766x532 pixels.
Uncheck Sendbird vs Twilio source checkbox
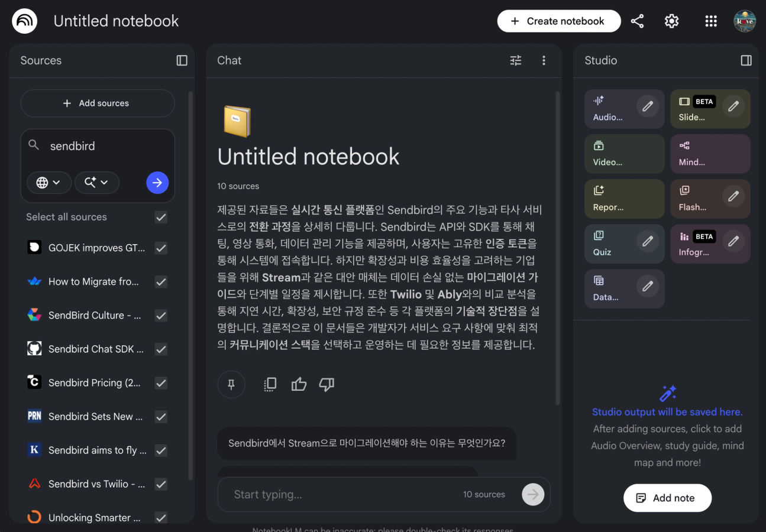(161, 484)
